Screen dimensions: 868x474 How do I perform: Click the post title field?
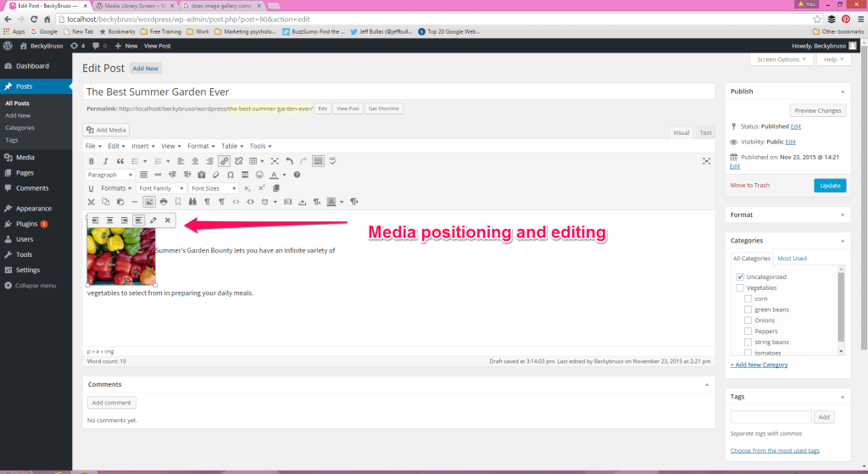[398, 92]
